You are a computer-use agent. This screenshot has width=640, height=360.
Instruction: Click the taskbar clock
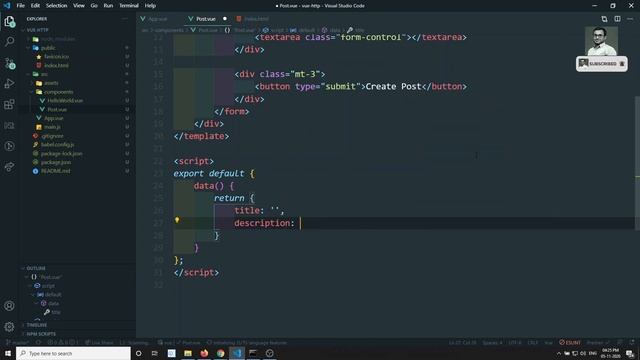click(610, 353)
